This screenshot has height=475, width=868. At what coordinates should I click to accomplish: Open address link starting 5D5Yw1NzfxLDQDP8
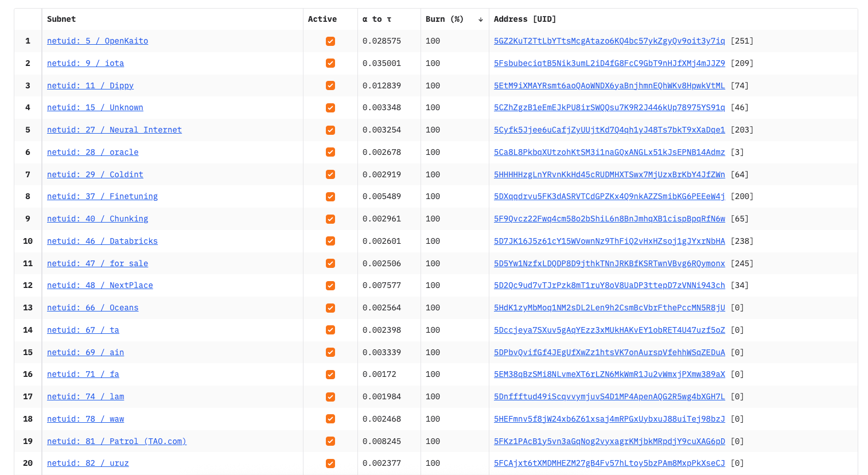click(609, 263)
